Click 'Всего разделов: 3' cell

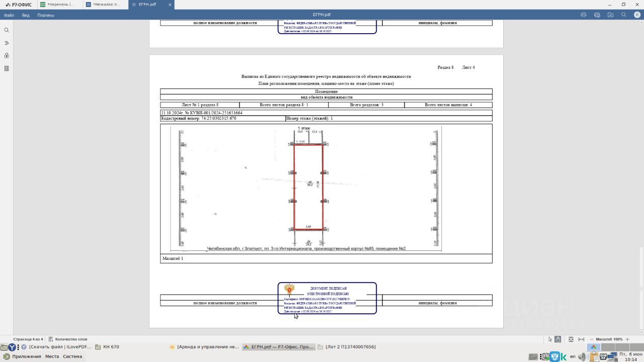click(366, 105)
